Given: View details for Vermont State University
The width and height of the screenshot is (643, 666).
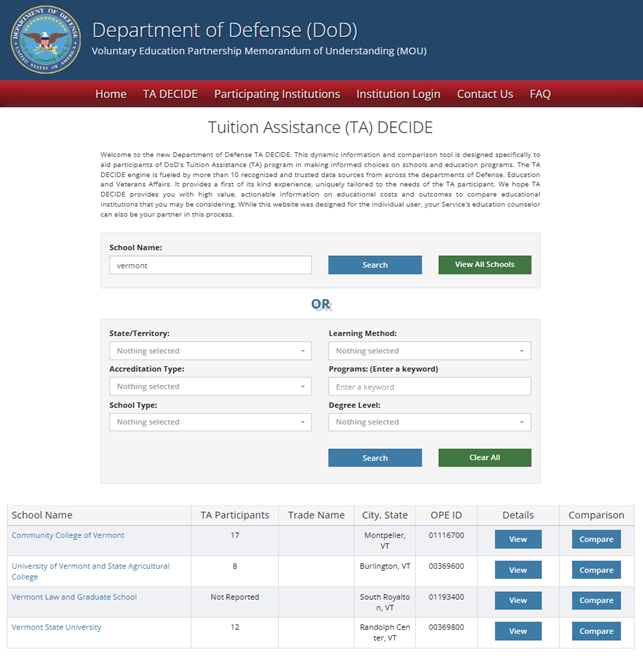Looking at the screenshot, I should 518,631.
